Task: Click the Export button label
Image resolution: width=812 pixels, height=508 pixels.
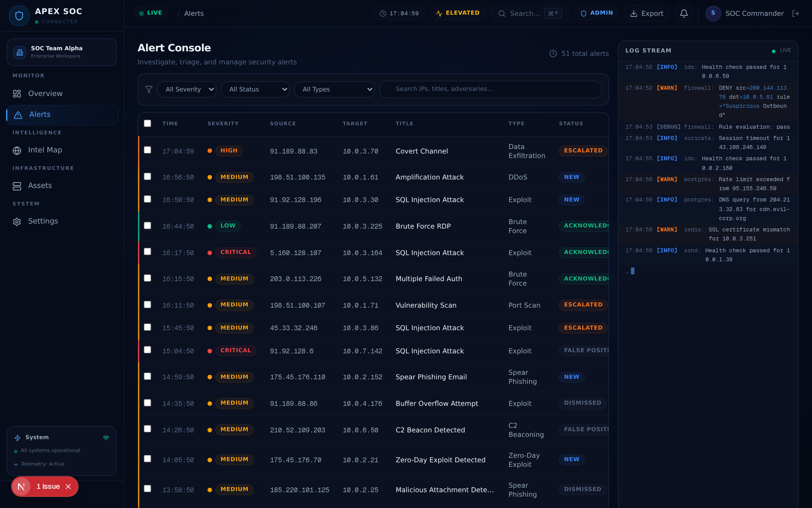Action: point(652,14)
